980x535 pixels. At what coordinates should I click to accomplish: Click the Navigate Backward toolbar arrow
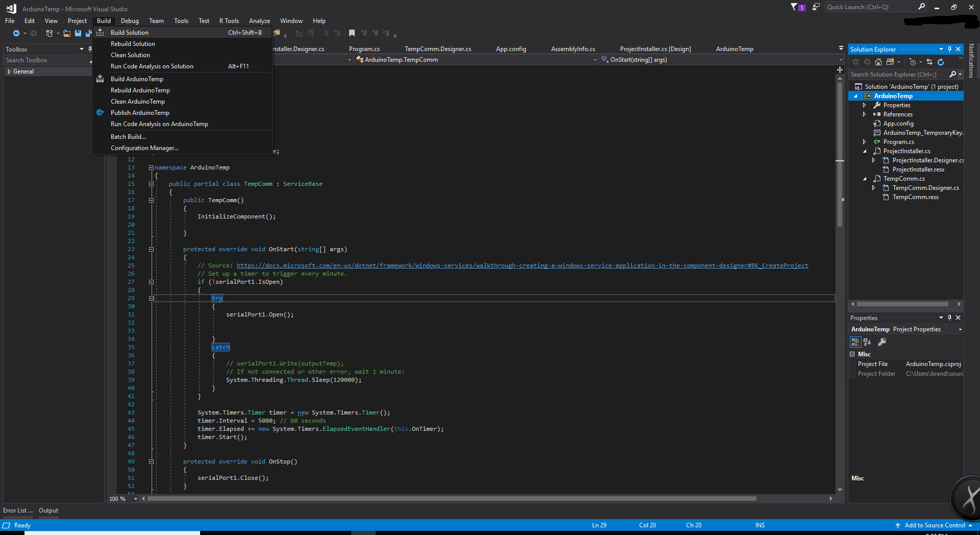click(x=16, y=33)
